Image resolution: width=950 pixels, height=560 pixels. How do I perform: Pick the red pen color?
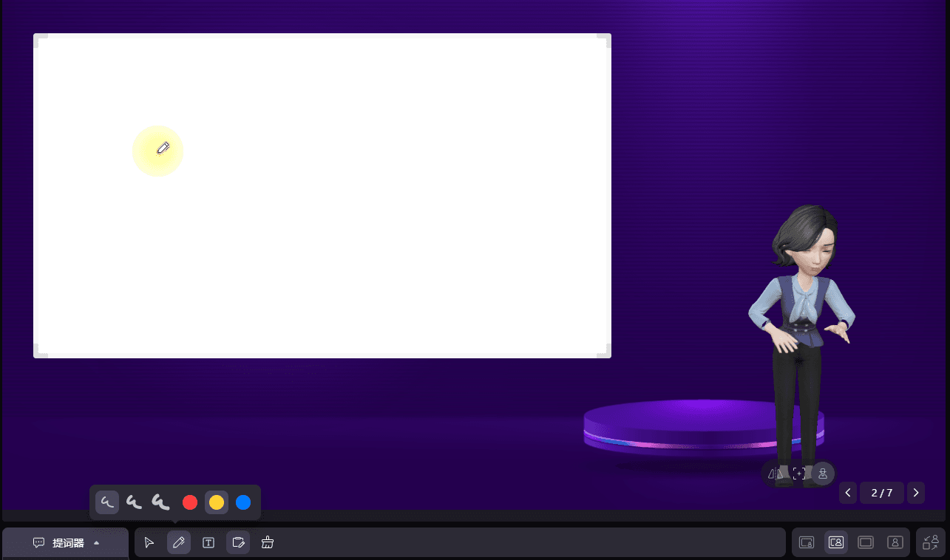click(190, 502)
